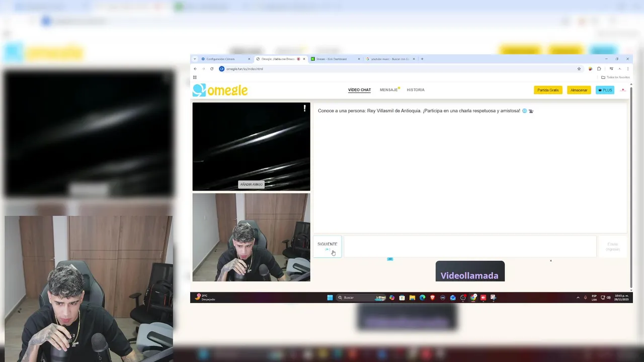Click the Enviar send button
This screenshot has height=362, width=644.
pos(612,246)
